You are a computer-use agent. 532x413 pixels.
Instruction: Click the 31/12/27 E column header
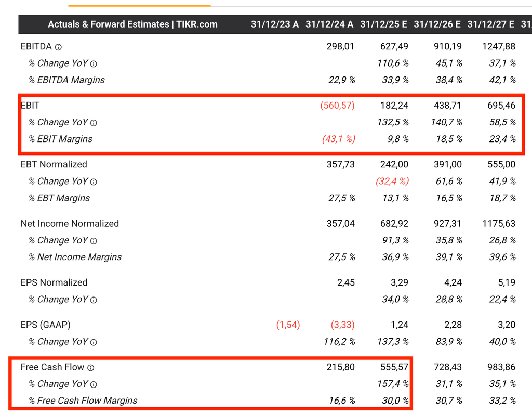(490, 24)
